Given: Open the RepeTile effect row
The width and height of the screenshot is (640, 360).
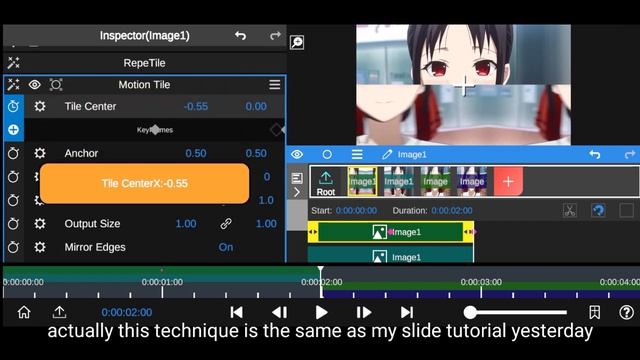Looking at the screenshot, I should 144,63.
